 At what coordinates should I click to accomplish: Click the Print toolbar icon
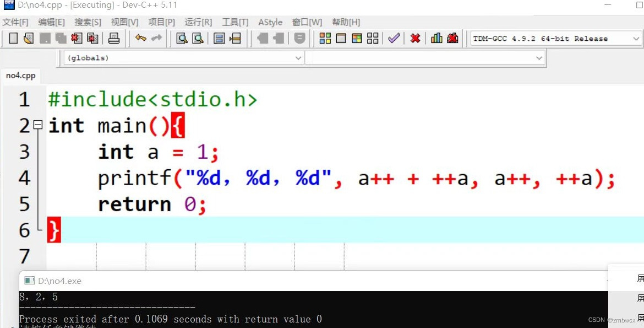coord(114,38)
